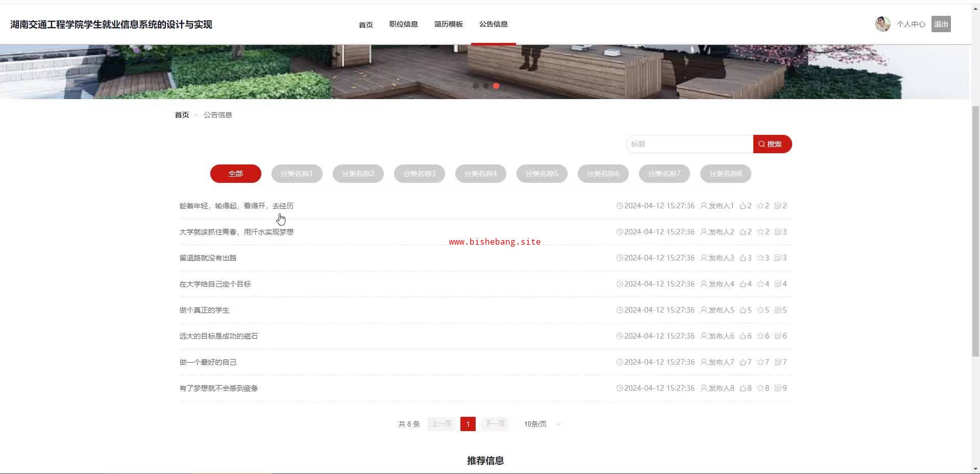The image size is (980, 474).
Task: Open announcement 在大学给自己定个目标
Action: (215, 284)
